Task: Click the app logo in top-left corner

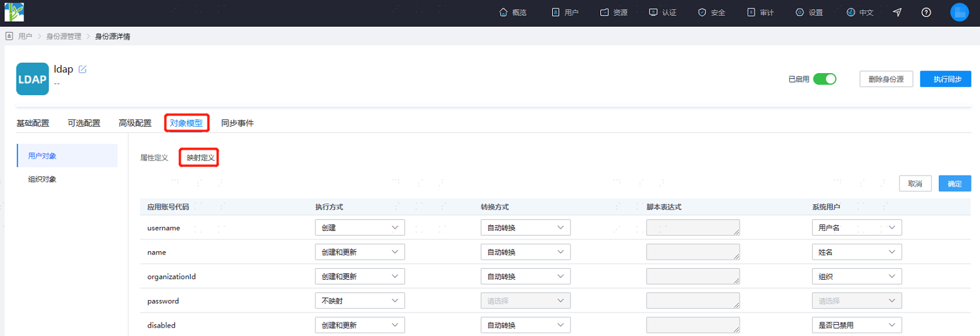Action: (x=14, y=12)
